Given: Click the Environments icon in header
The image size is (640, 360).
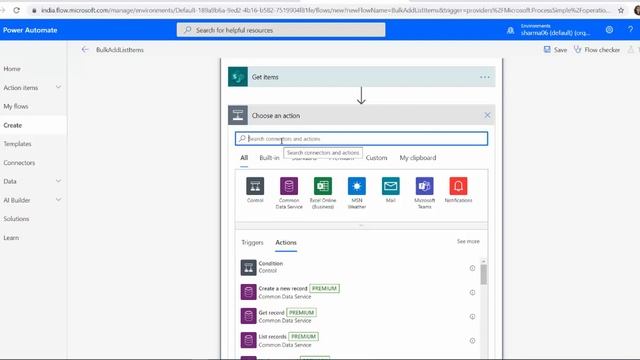Looking at the screenshot, I should click(511, 30).
